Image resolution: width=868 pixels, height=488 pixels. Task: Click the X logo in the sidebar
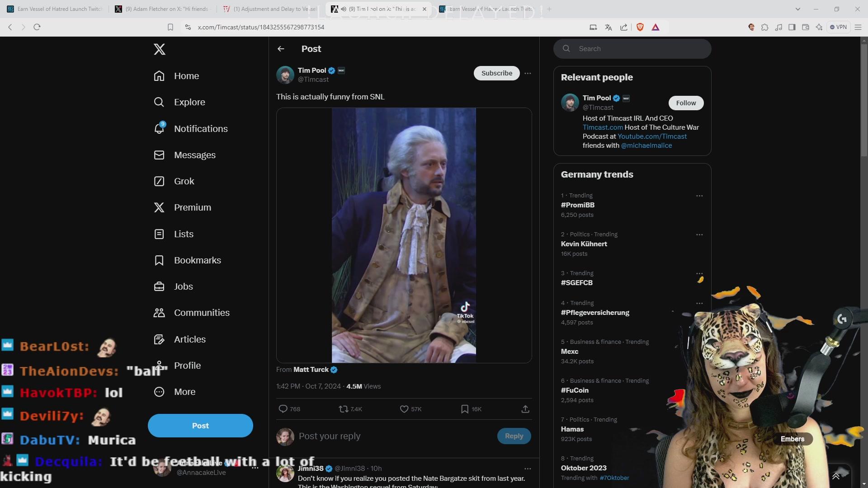coord(159,49)
